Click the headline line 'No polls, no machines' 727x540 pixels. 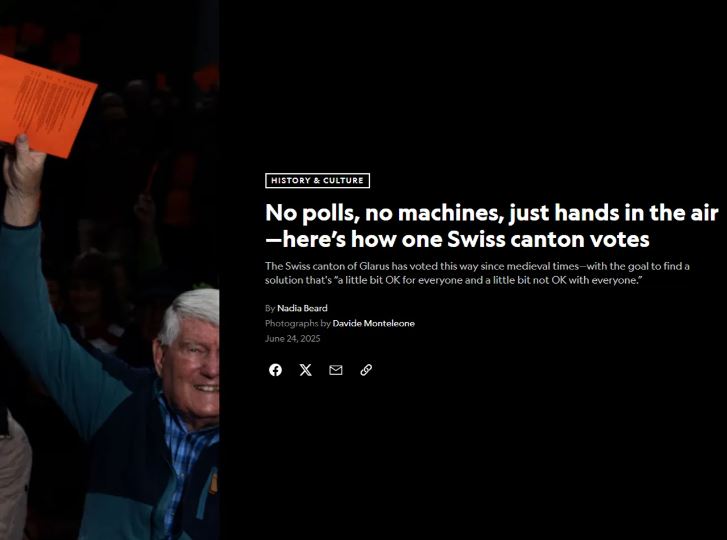pyautogui.click(x=492, y=213)
